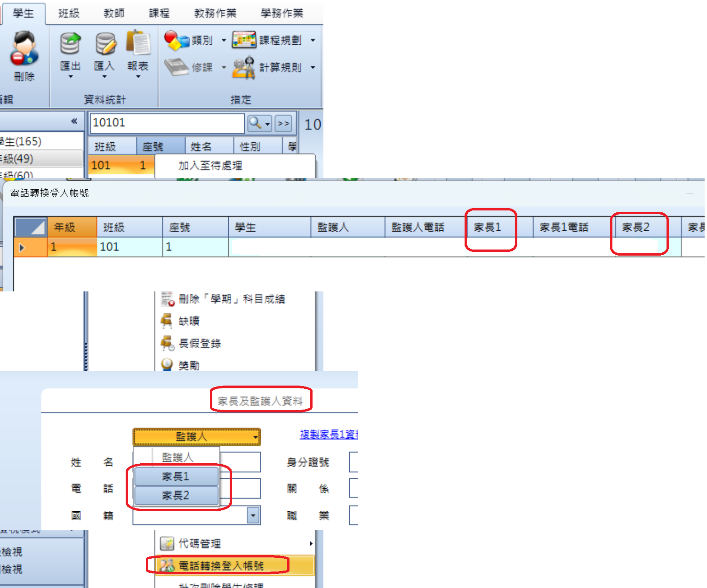Click the 類別 category icon
This screenshot has height=588, width=707.
click(x=176, y=40)
